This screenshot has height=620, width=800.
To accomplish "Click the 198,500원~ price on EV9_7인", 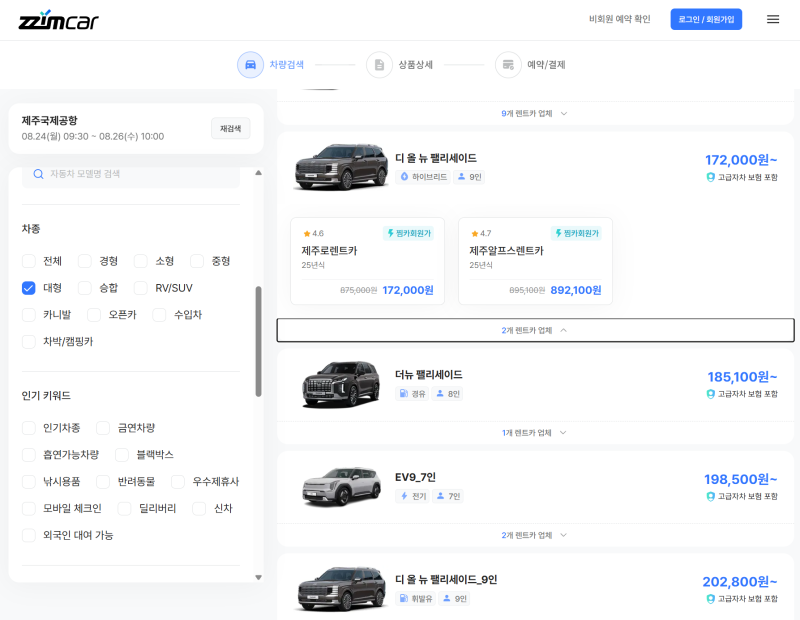I will pyautogui.click(x=741, y=479).
